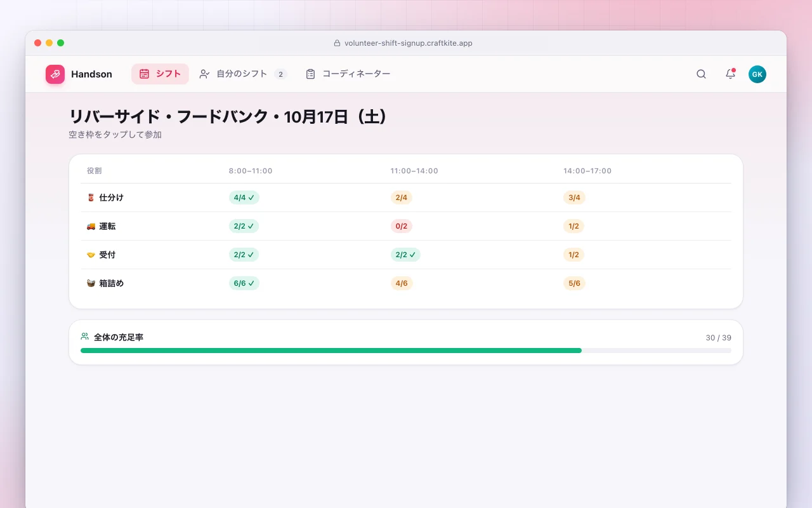Screen dimensions: 812x508
Task: Click the 30 / 39 fill count
Action: 719,338
